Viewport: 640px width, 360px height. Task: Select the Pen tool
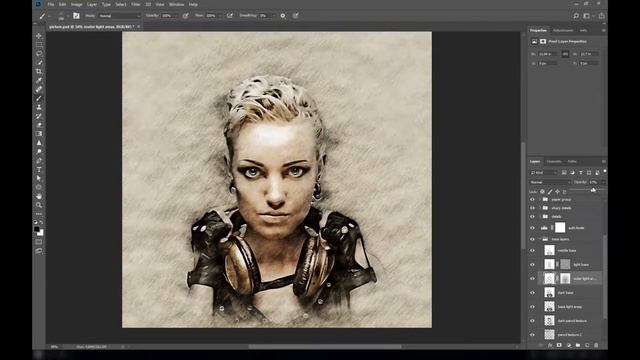pyautogui.click(x=39, y=161)
